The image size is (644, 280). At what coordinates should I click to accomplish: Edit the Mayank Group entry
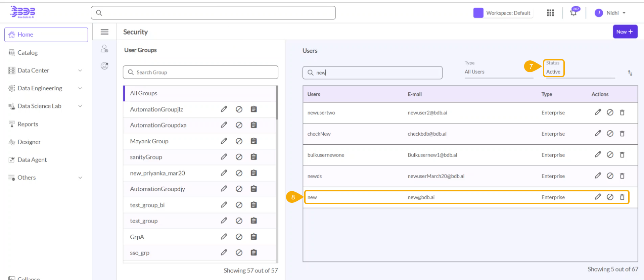[224, 141]
